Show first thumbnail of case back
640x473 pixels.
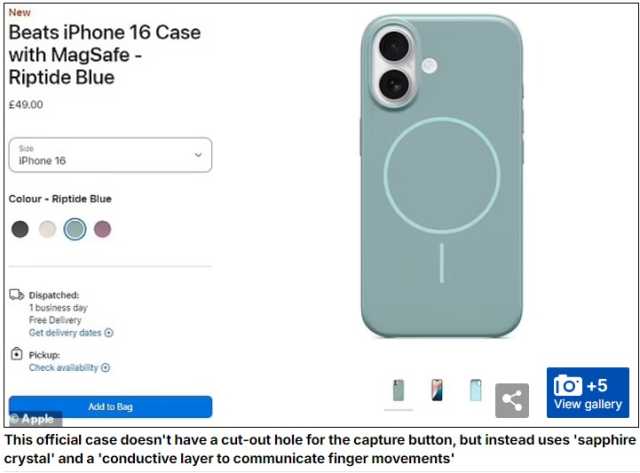(x=398, y=390)
